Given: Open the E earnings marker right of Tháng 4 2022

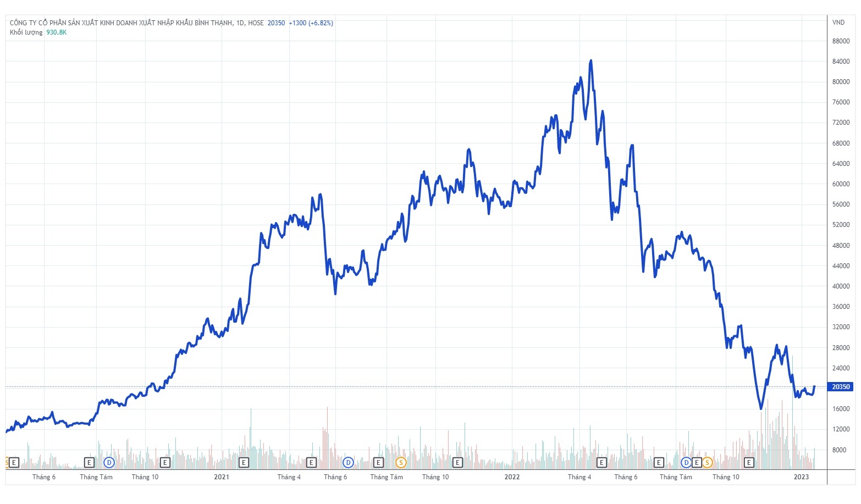Looking at the screenshot, I should pos(601,462).
